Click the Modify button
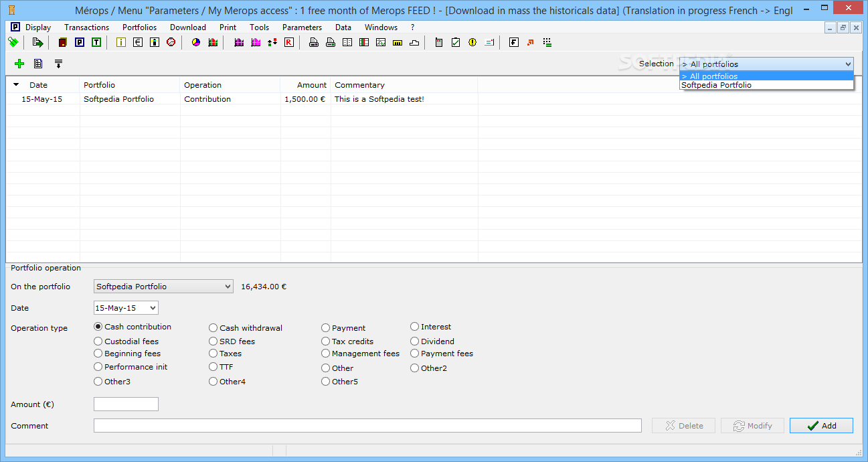 (752, 426)
